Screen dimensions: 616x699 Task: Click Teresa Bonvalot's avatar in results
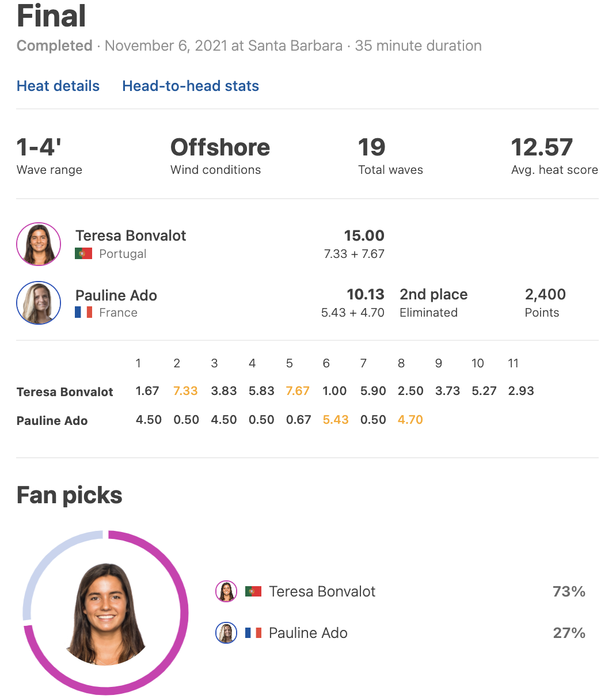pos(39,244)
